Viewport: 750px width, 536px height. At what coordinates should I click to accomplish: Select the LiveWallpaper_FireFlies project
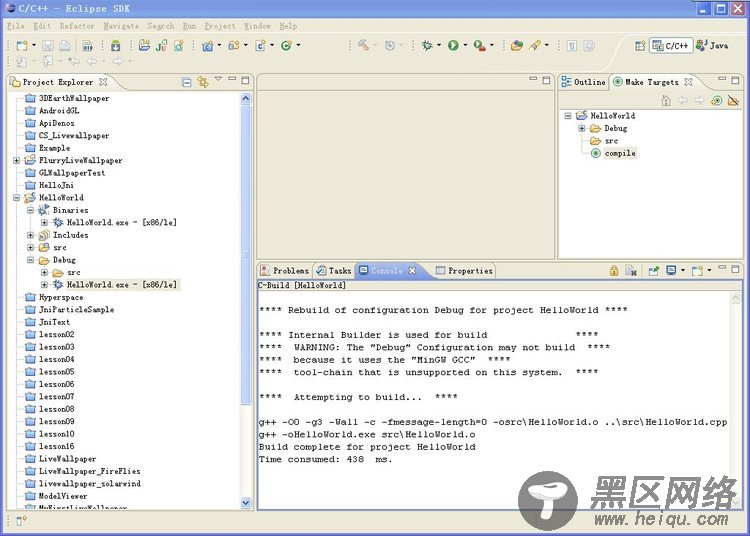89,471
